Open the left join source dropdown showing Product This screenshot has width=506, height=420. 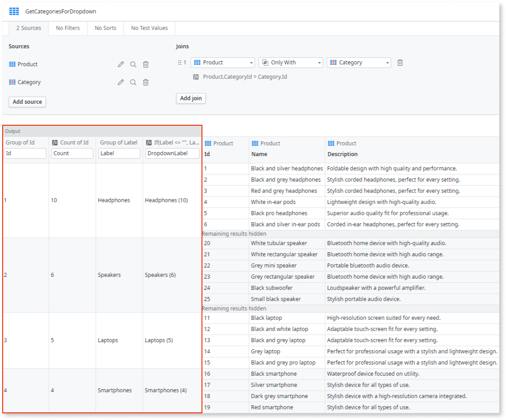[x=223, y=62]
